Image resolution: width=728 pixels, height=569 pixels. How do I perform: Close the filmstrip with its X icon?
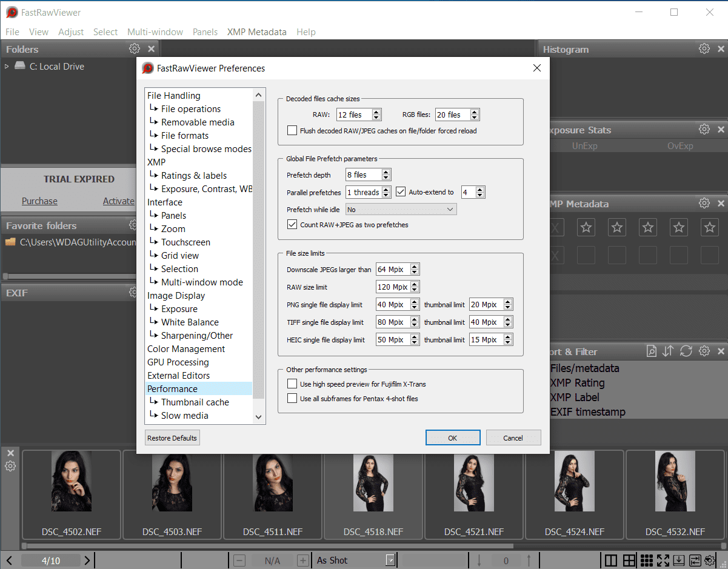(x=10, y=453)
